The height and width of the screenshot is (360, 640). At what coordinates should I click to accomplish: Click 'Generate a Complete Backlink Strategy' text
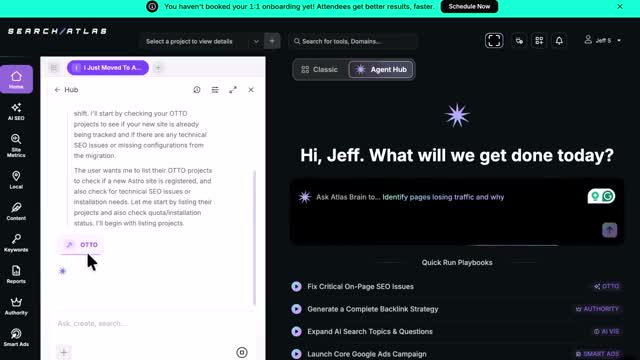(373, 309)
